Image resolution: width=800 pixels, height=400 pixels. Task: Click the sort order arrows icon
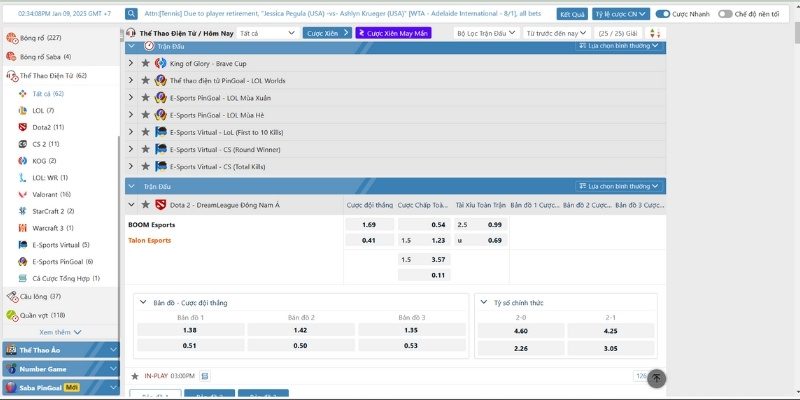point(655,33)
